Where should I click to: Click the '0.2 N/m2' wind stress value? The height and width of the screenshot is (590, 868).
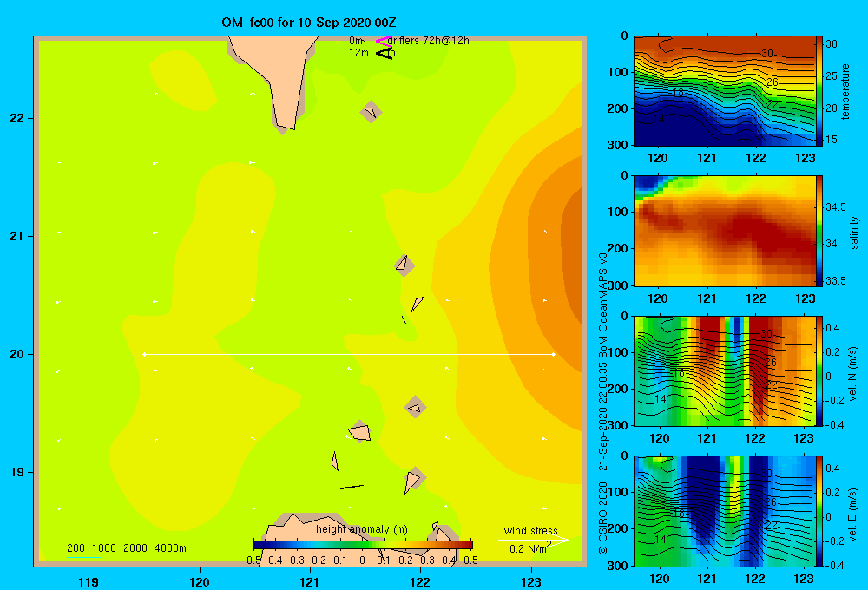click(x=530, y=548)
